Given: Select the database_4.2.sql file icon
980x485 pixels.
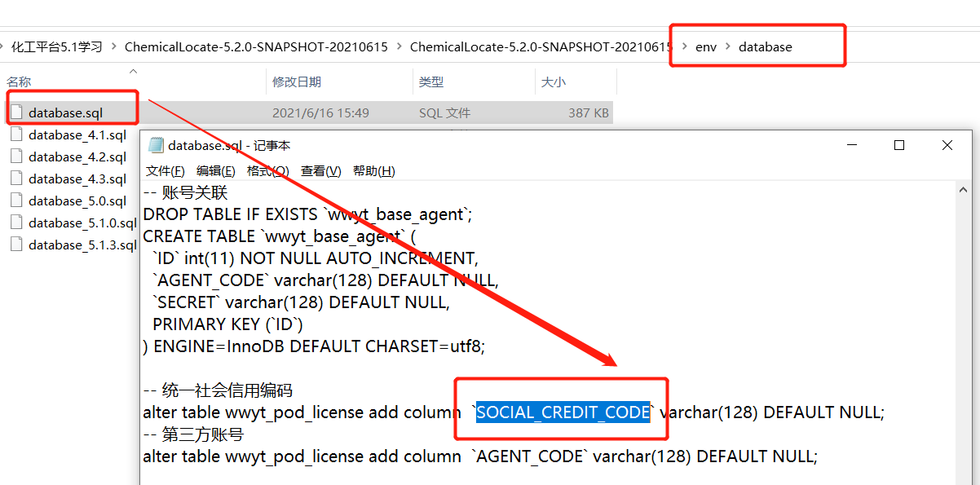Looking at the screenshot, I should pyautogui.click(x=16, y=157).
